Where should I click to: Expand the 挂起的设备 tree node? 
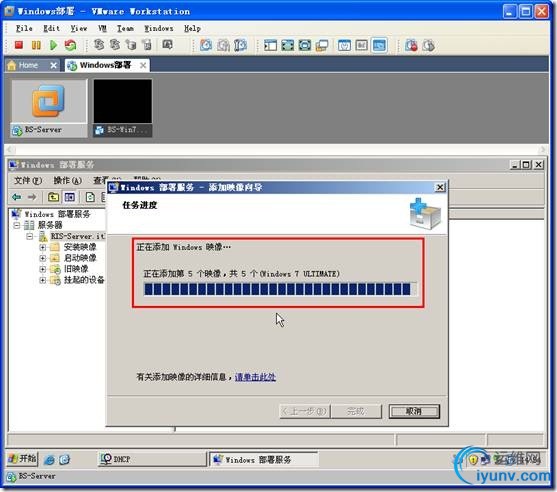(43, 280)
